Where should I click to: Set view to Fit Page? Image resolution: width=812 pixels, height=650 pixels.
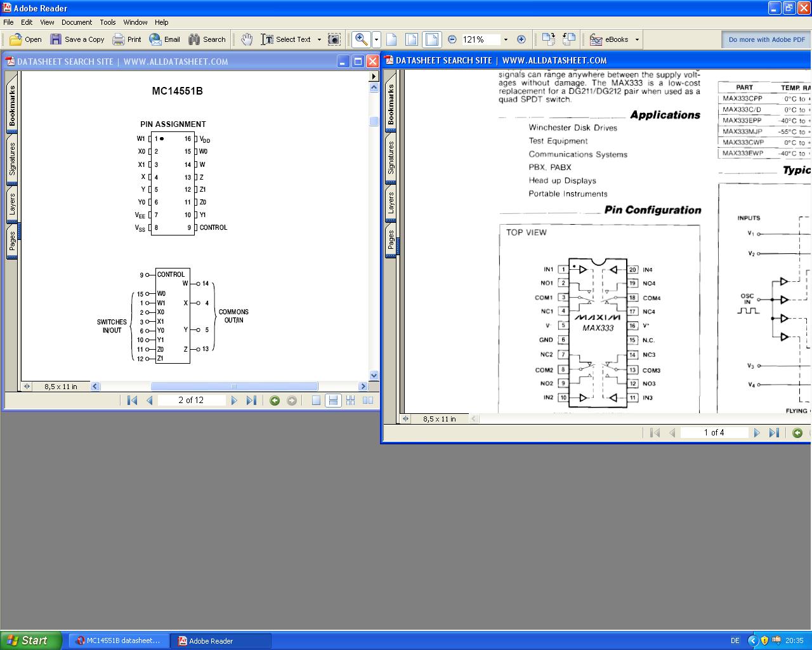(x=412, y=39)
